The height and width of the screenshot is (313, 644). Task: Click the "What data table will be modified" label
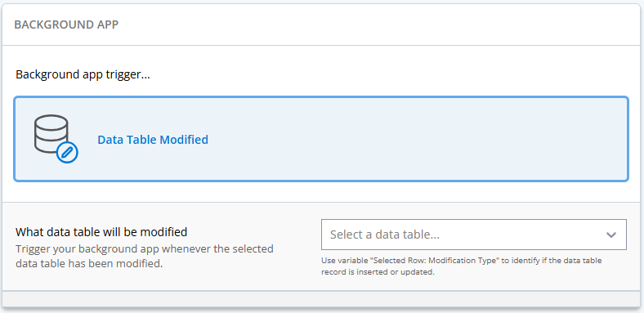(101, 232)
